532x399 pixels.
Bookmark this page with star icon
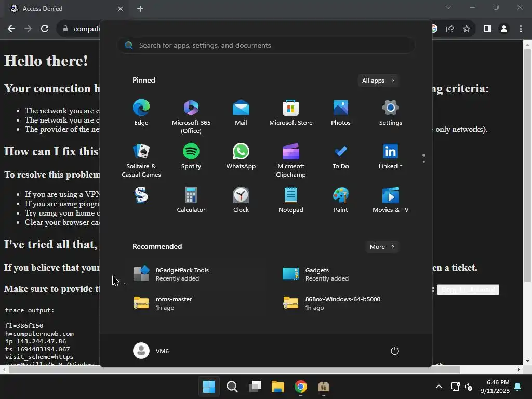pos(467,29)
